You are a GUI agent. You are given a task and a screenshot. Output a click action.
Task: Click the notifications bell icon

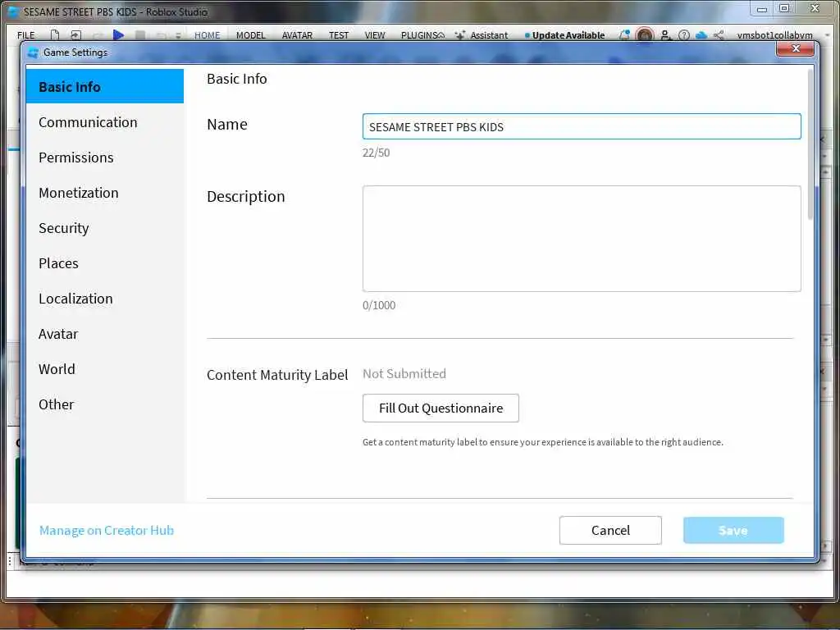coord(624,34)
